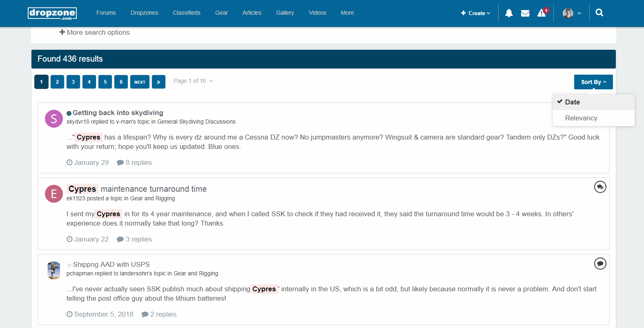
Task: Open 'Shippng AAD with USPS' result
Action: (111, 264)
